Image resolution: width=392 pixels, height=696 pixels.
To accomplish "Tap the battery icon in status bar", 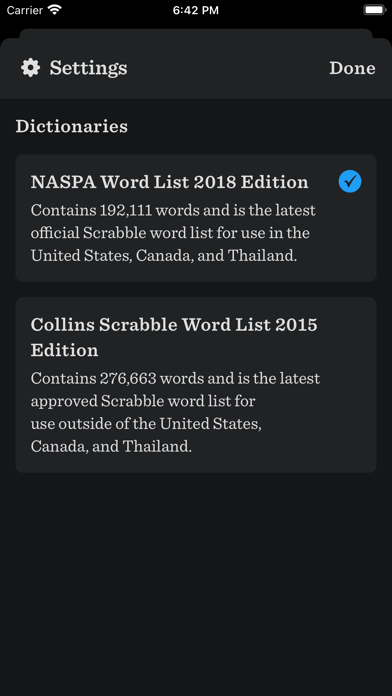I will point(375,10).
